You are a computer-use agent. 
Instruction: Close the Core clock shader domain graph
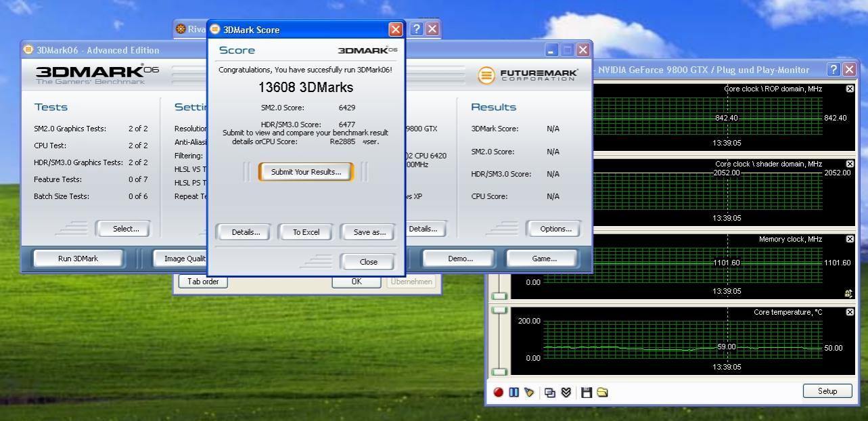pyautogui.click(x=850, y=164)
